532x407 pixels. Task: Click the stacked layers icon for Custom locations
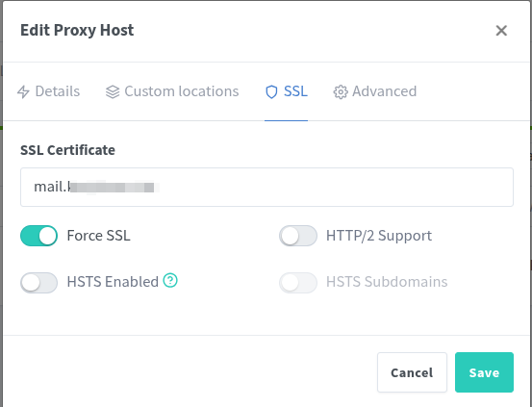click(113, 91)
